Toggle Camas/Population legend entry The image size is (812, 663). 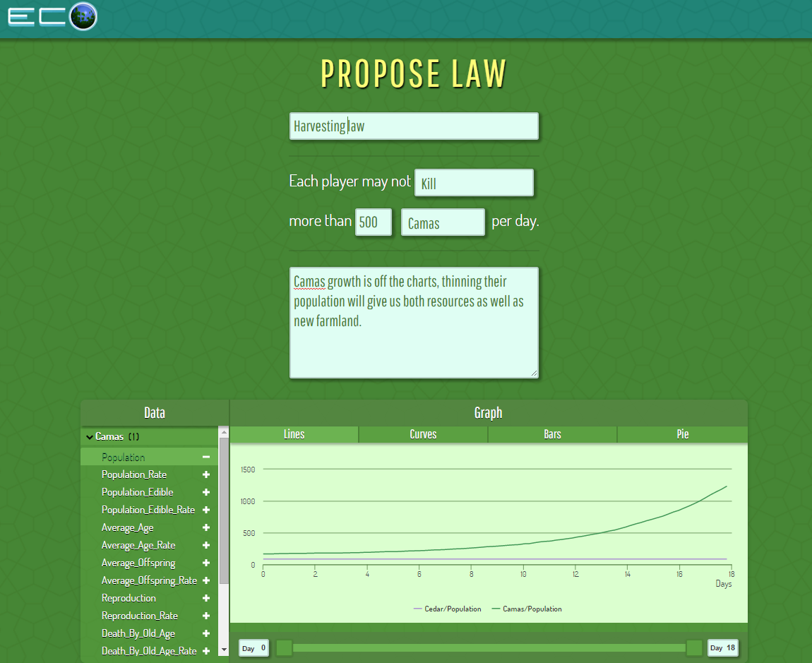(x=527, y=609)
